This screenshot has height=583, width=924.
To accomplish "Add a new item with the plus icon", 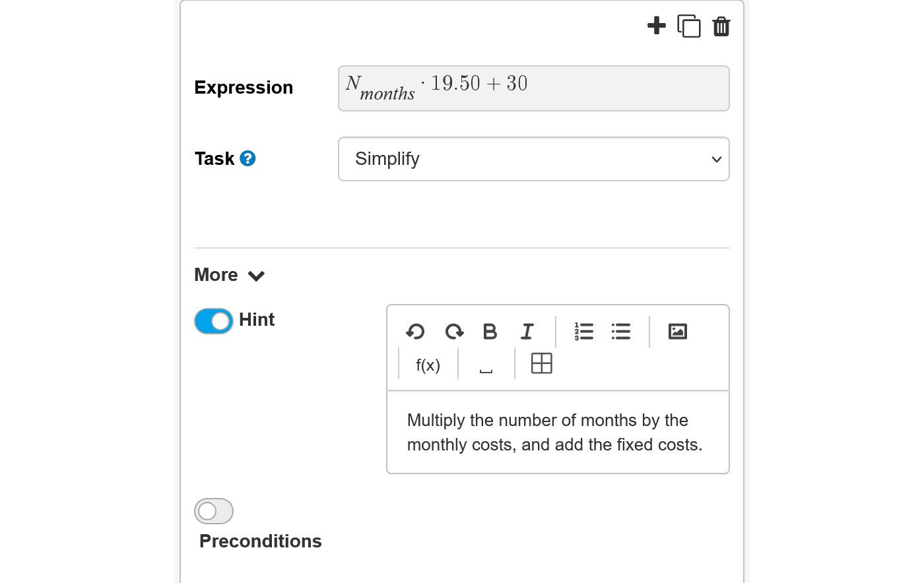I will (657, 26).
